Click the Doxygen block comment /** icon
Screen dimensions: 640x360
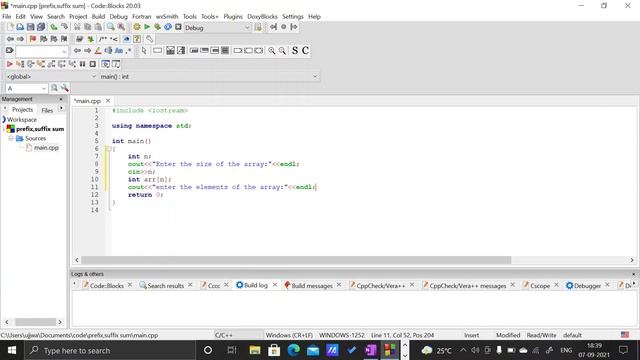(103, 39)
